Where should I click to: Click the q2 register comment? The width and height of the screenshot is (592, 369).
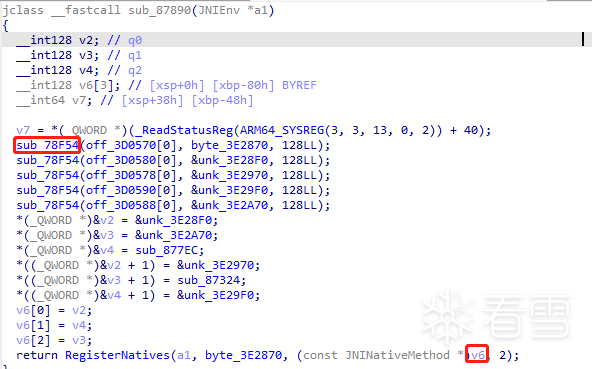(x=135, y=70)
